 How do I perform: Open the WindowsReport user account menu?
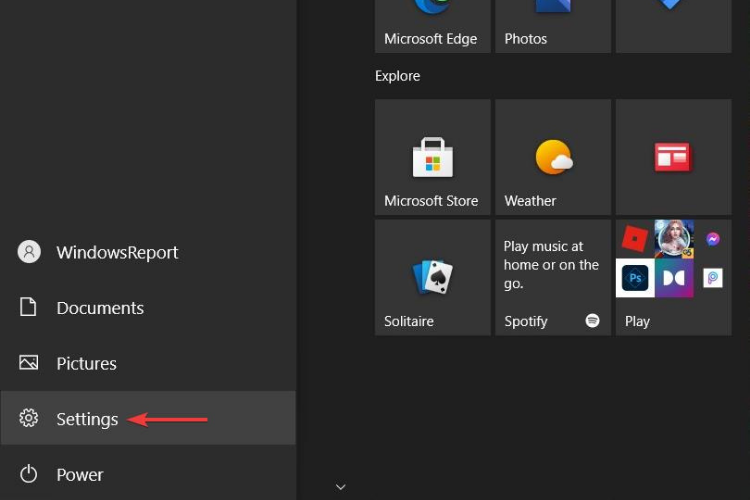(x=148, y=252)
